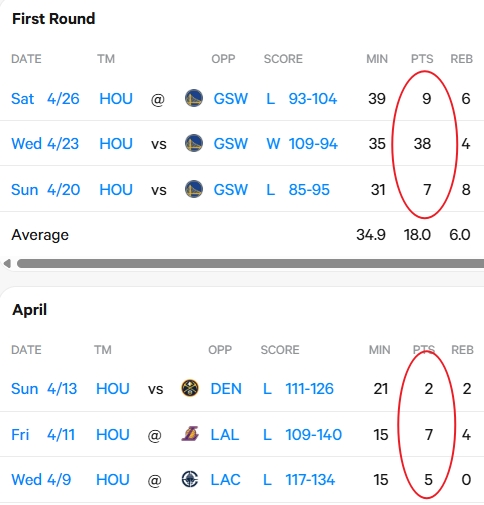This screenshot has width=484, height=505.
Task: Open the Sun 4/13 game date link
Action: [x=44, y=389]
